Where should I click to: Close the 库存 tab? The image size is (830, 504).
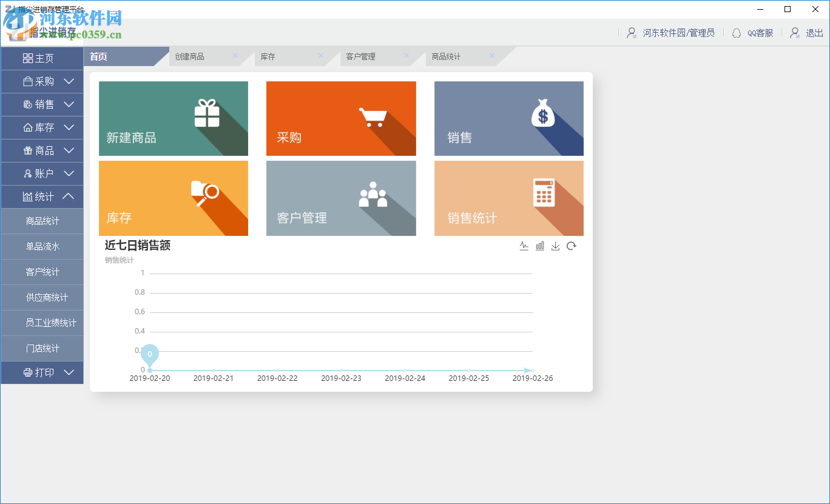pos(321,56)
